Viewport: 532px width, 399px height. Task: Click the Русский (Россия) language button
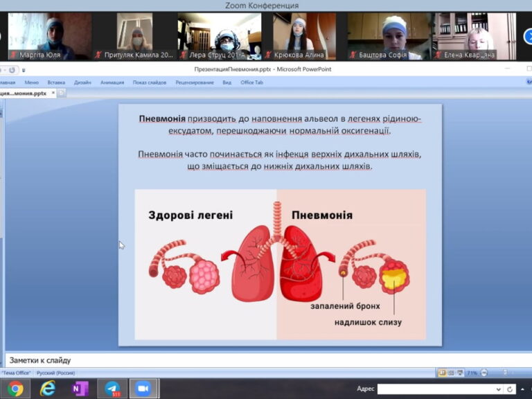(55, 373)
